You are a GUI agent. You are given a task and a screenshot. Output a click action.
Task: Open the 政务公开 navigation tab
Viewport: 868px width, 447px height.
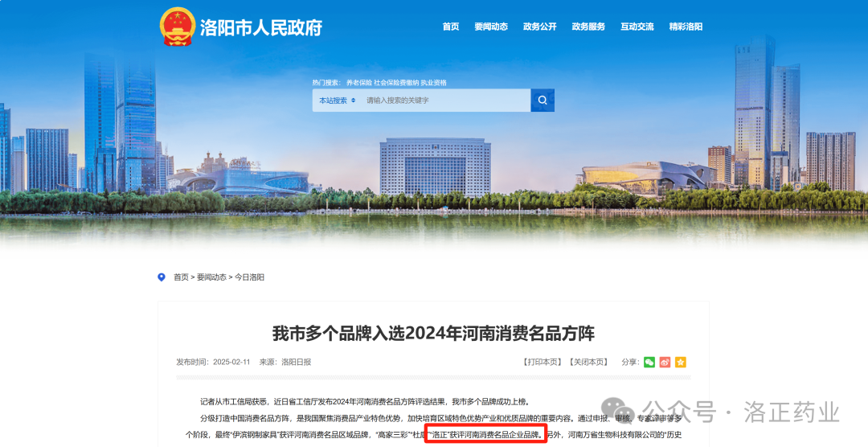coord(540,27)
